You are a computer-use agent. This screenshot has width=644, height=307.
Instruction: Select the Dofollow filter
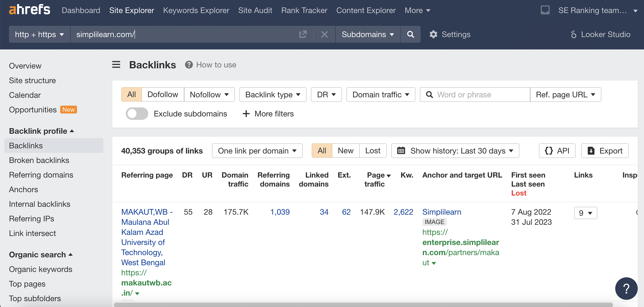tap(163, 94)
